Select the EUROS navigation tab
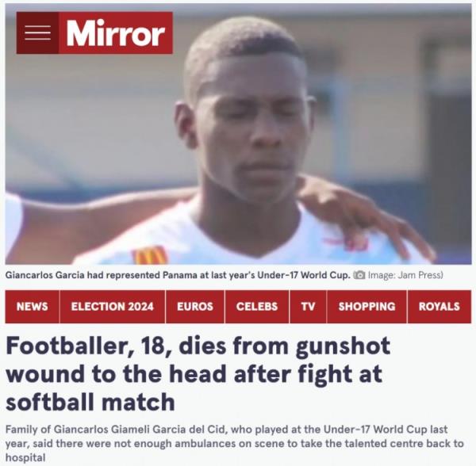476x466 pixels. tap(195, 307)
